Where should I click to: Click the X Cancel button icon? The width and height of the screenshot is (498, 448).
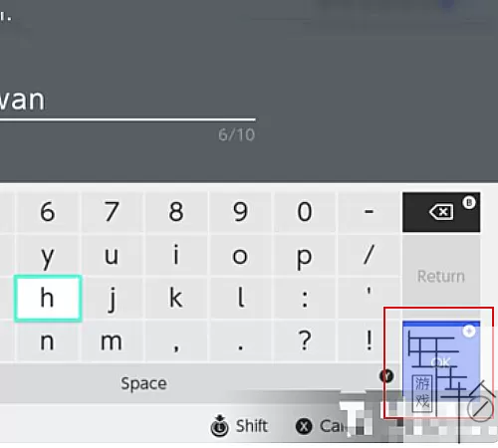point(304,426)
